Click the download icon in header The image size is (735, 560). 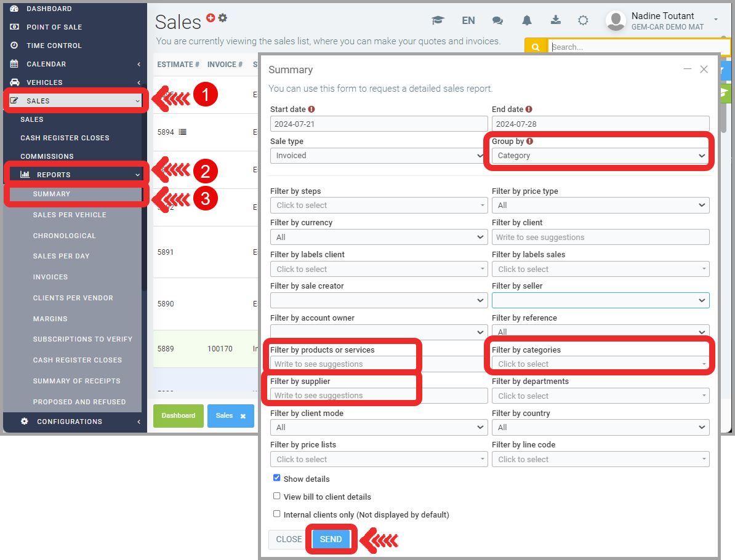pos(555,20)
